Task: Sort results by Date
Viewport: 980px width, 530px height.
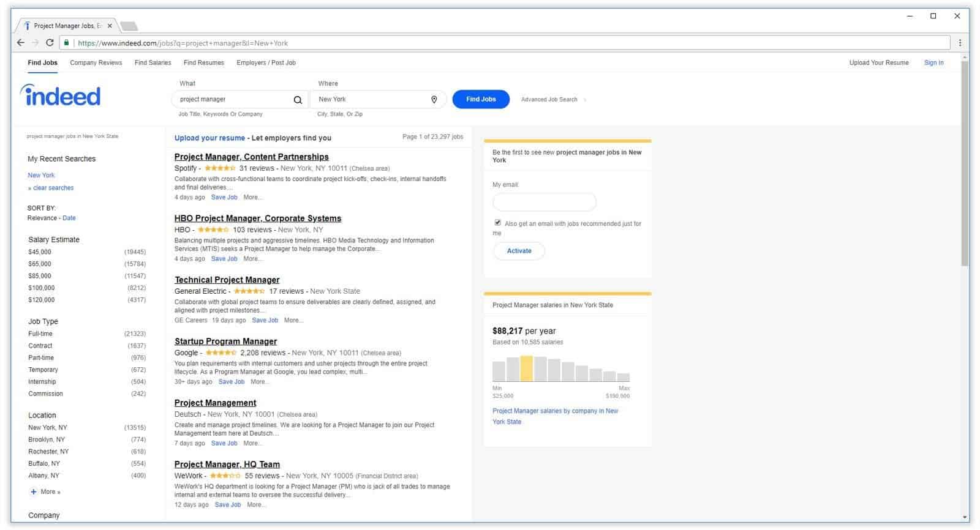Action: [x=69, y=218]
